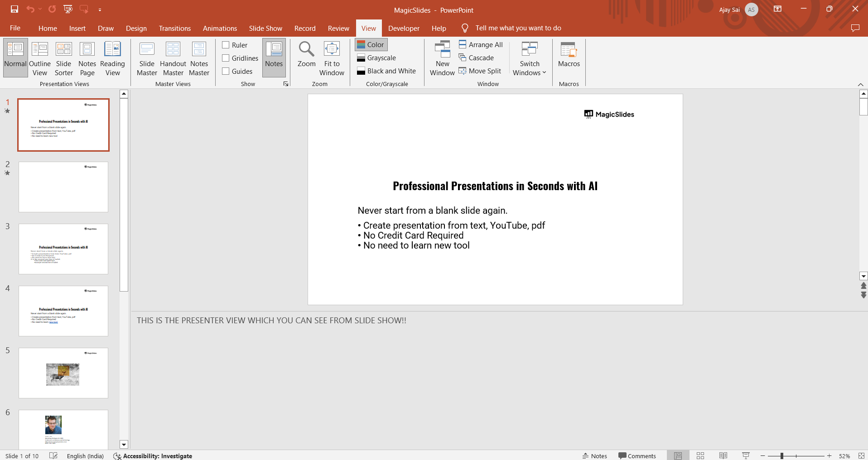Click the zoom in plus button
The height and width of the screenshot is (460, 868).
(x=829, y=455)
